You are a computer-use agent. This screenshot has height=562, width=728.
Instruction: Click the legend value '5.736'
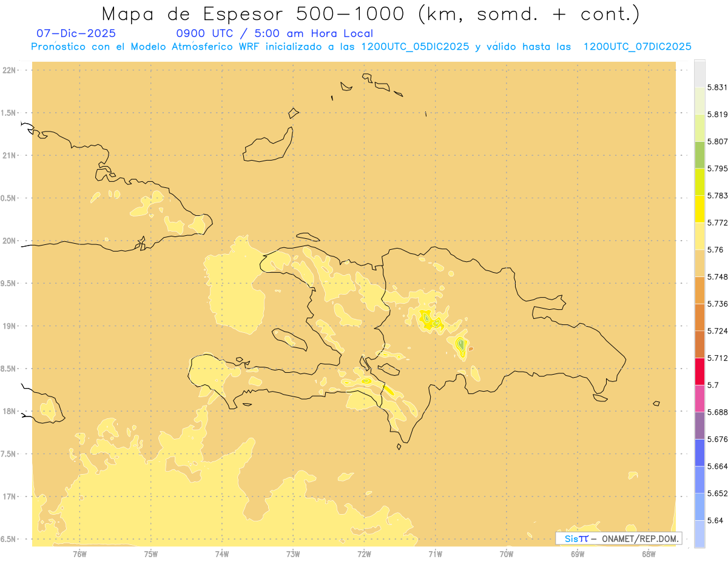click(718, 304)
